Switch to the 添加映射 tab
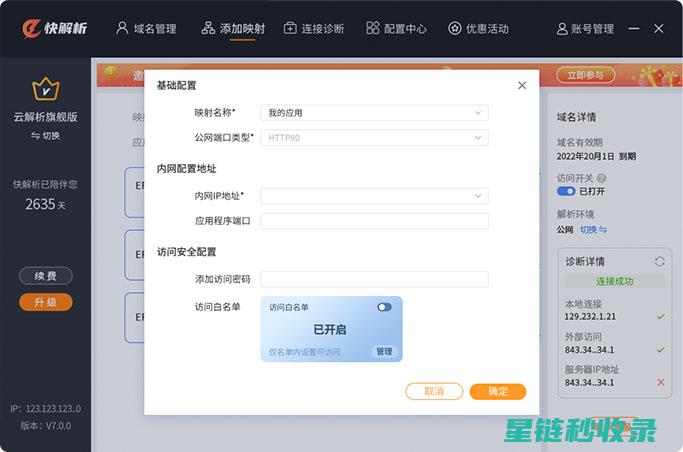The height and width of the screenshot is (452, 683). (x=233, y=29)
